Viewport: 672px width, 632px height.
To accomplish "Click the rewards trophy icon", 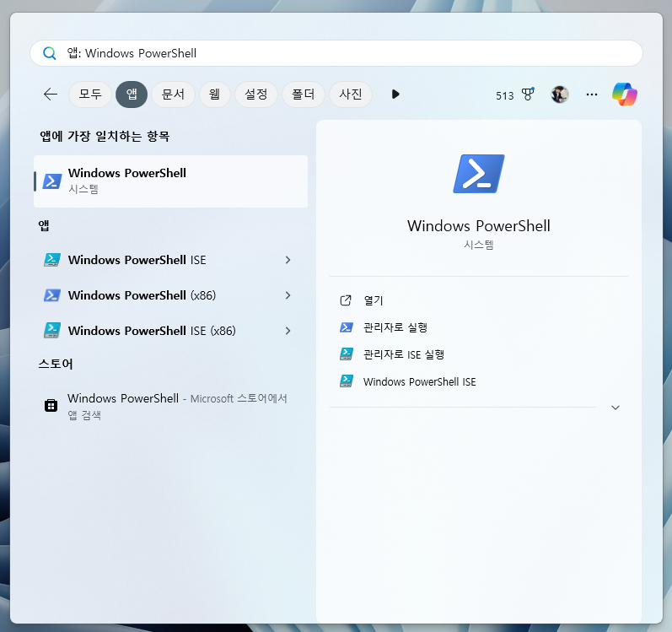I will click(x=528, y=94).
